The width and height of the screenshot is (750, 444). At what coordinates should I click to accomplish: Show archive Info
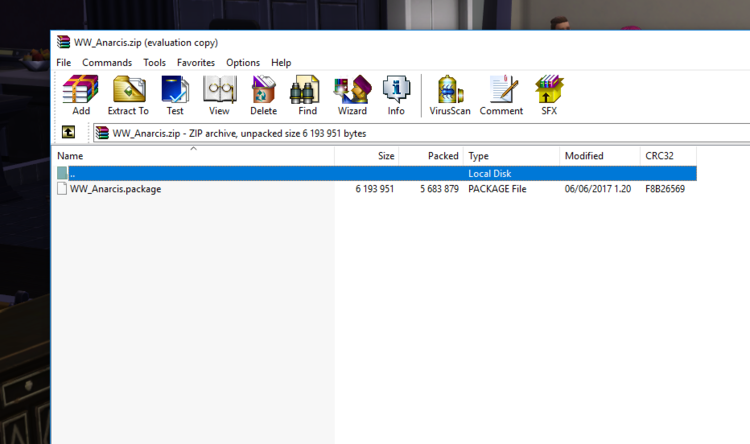pyautogui.click(x=396, y=95)
